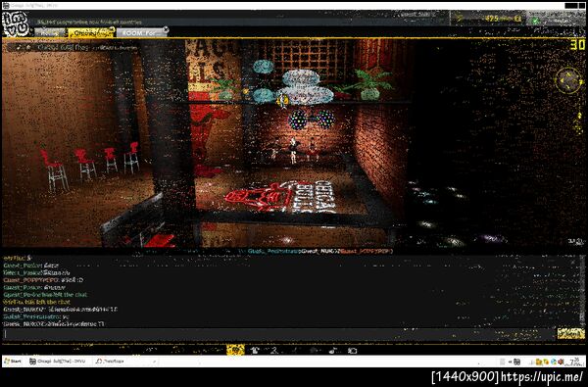Open the music note icon in bottom bar
This screenshot has width=588, height=387.
333,350
